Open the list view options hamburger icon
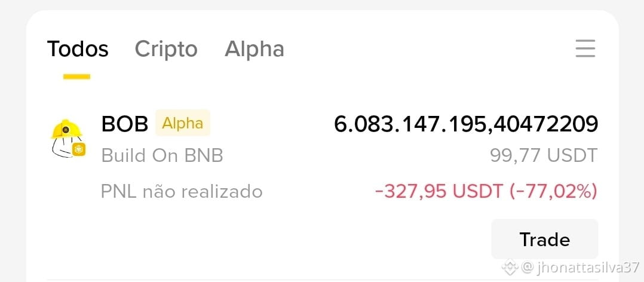The width and height of the screenshot is (644, 282). coord(585,48)
